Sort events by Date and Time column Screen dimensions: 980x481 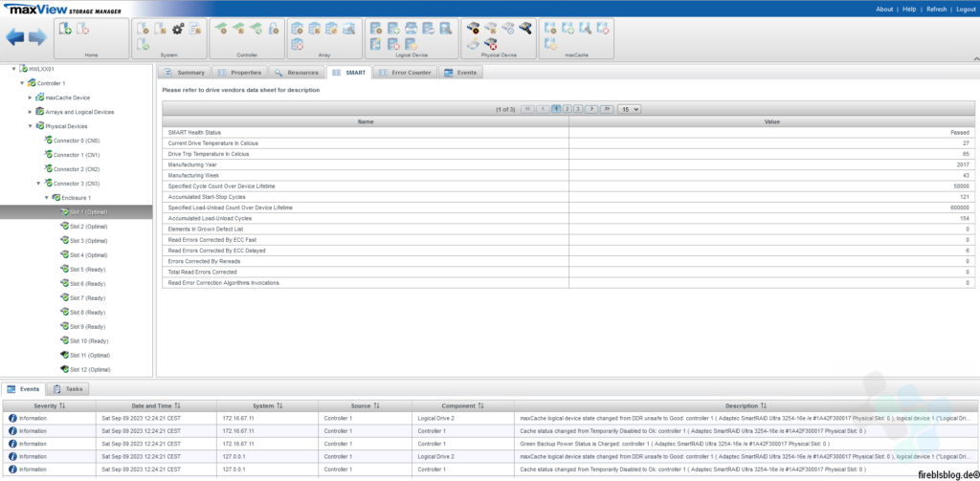156,406
